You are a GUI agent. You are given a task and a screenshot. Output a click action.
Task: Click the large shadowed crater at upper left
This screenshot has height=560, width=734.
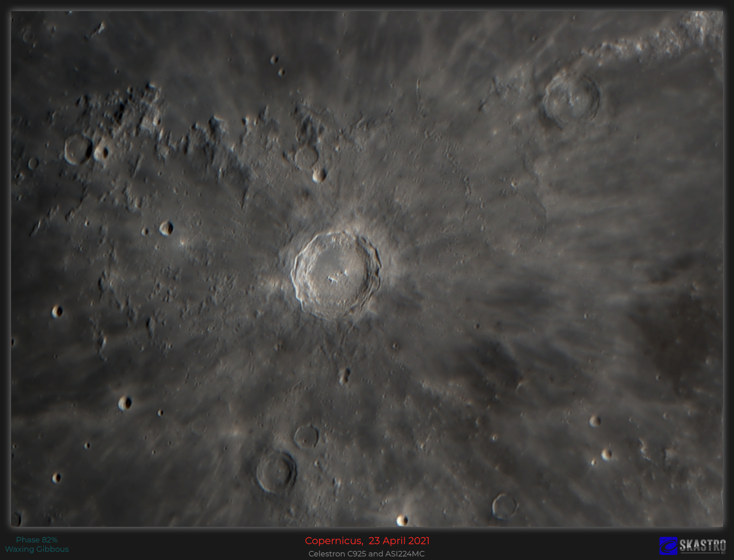(x=78, y=150)
